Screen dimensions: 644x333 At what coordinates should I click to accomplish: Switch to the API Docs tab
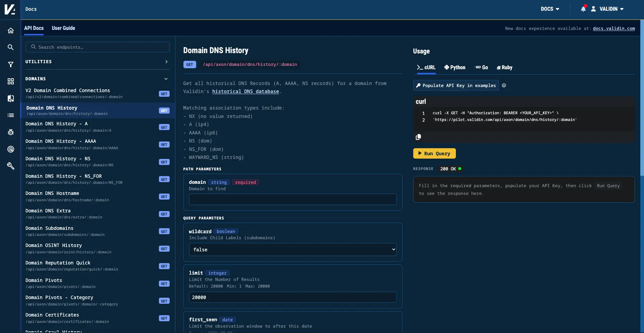pyautogui.click(x=34, y=28)
